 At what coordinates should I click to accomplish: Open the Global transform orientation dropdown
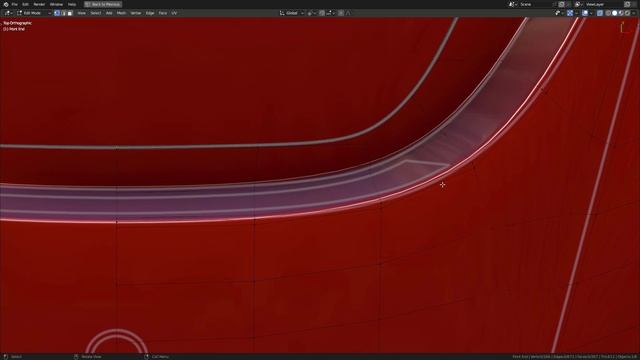pyautogui.click(x=291, y=13)
